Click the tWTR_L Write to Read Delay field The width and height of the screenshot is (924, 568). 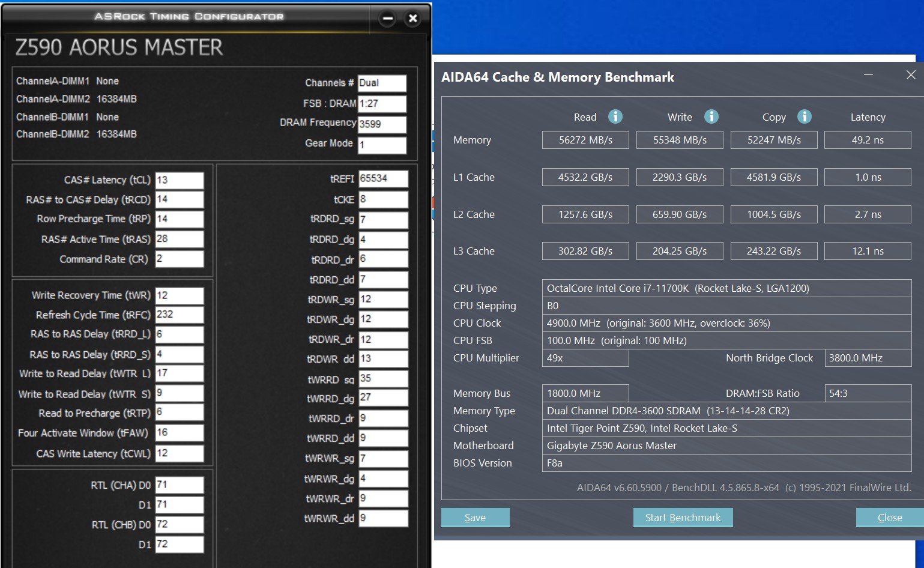180,373
